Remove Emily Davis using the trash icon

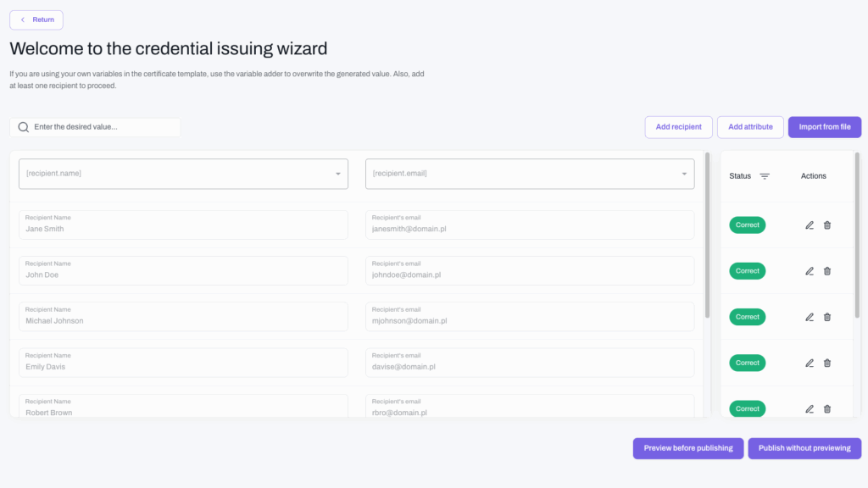pyautogui.click(x=827, y=363)
